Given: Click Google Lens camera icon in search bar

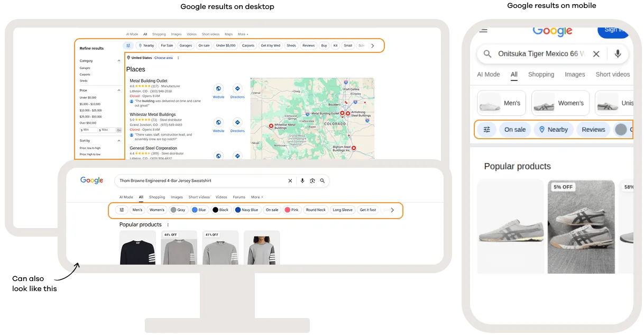Looking at the screenshot, I should 312,180.
